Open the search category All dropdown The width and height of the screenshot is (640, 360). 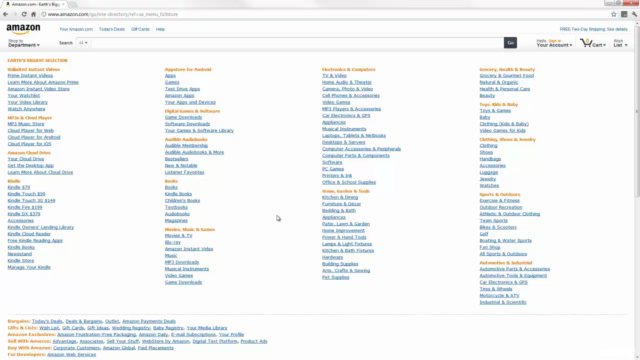[83, 43]
